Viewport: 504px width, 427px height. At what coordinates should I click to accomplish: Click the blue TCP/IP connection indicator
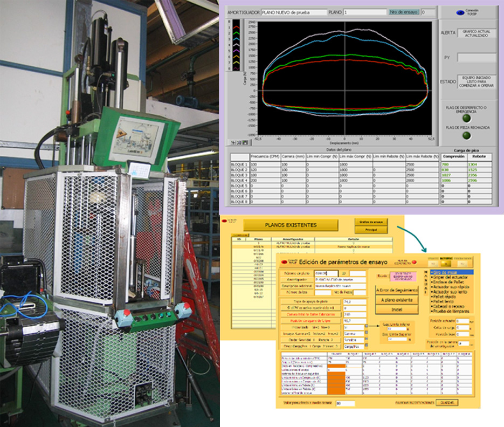(460, 12)
